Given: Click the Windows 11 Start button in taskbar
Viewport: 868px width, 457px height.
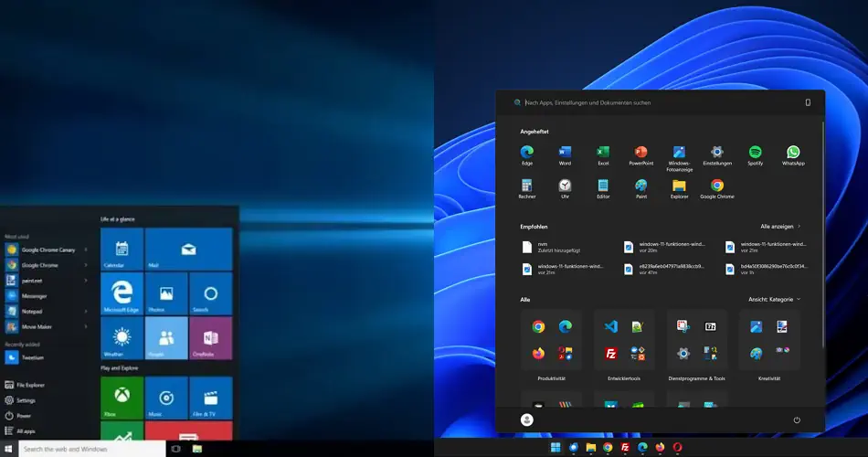Looking at the screenshot, I should (556, 447).
